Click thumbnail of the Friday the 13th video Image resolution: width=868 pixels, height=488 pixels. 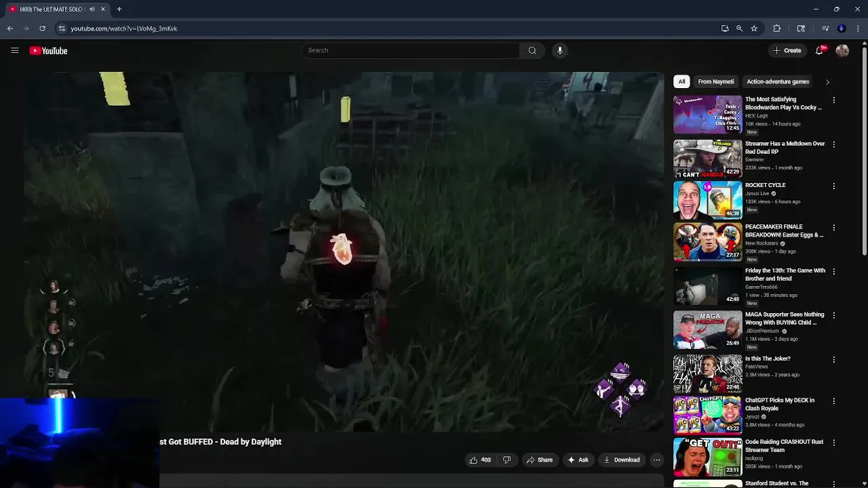point(707,285)
